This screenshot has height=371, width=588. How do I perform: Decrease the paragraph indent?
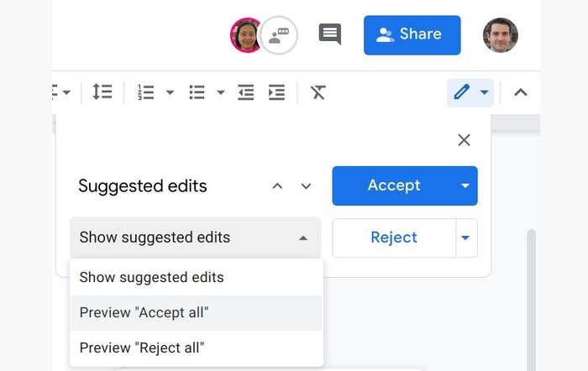[245, 92]
